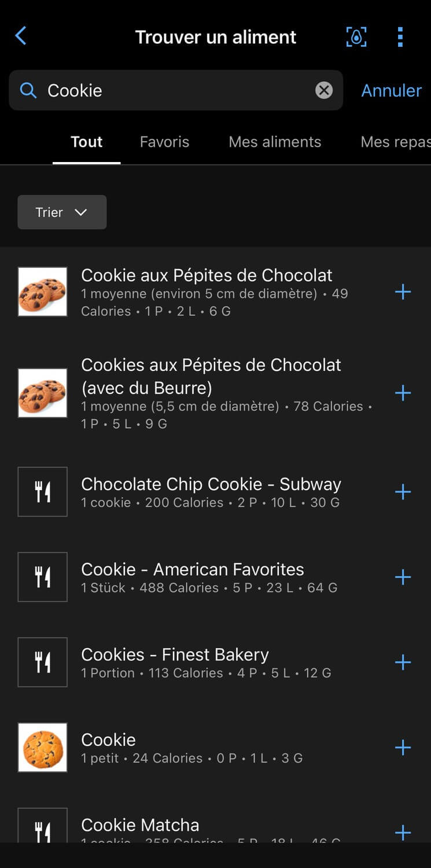Image resolution: width=431 pixels, height=868 pixels.
Task: Add Cookie - American Favorites entry
Action: coord(403,578)
